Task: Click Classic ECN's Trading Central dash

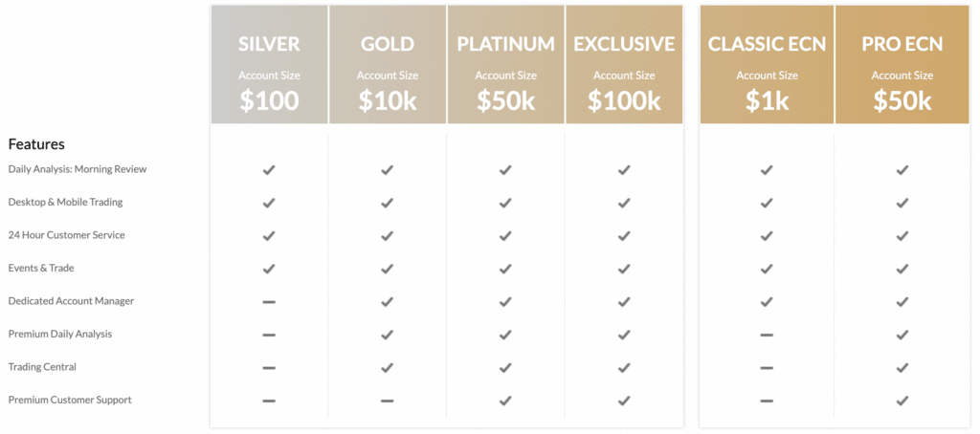Action: (x=767, y=368)
